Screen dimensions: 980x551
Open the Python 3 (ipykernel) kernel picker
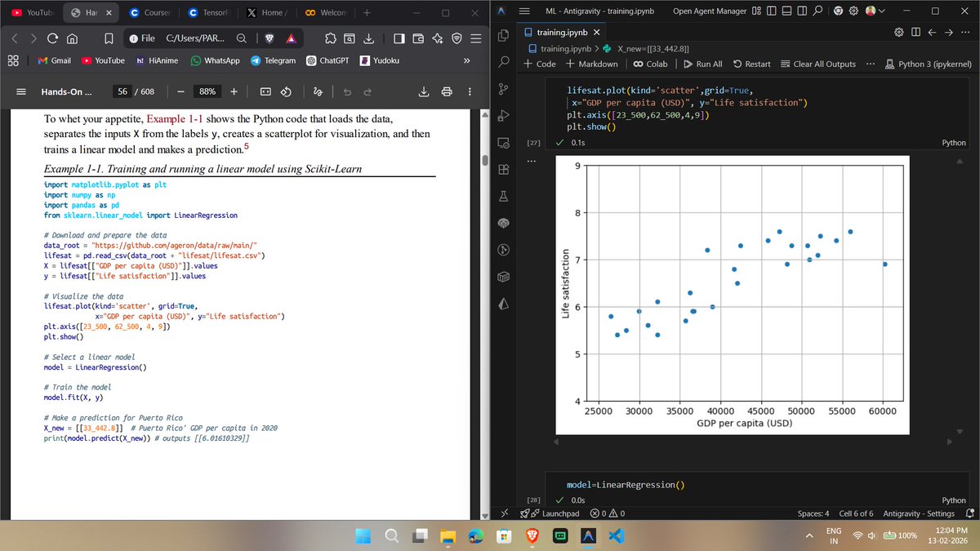click(929, 64)
